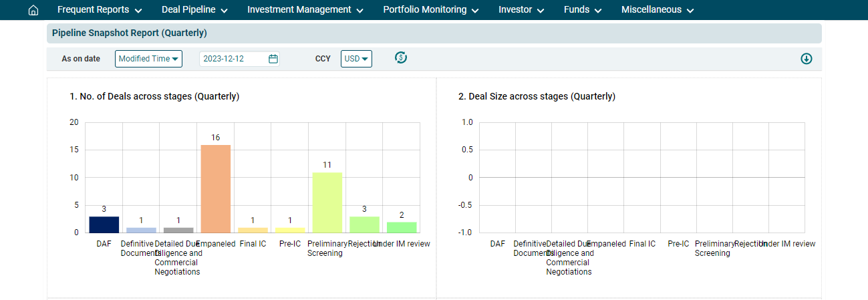
Task: Open the Frequent Reports menu
Action: click(100, 10)
